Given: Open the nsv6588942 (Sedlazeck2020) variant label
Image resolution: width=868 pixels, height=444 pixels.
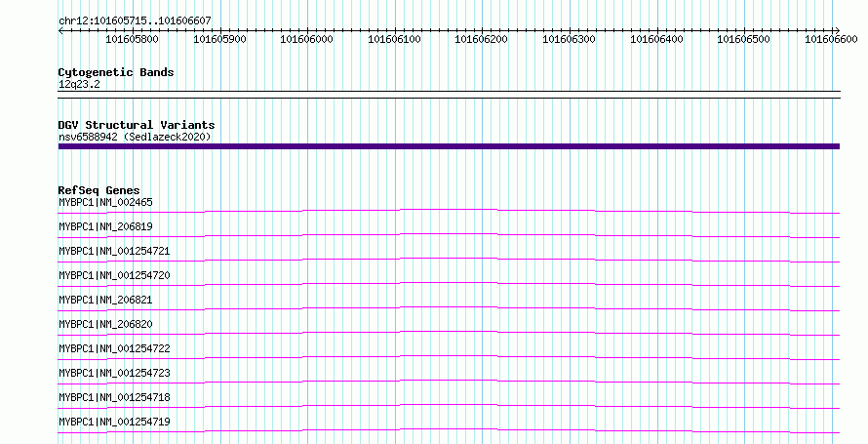Looking at the screenshot, I should (x=135, y=137).
